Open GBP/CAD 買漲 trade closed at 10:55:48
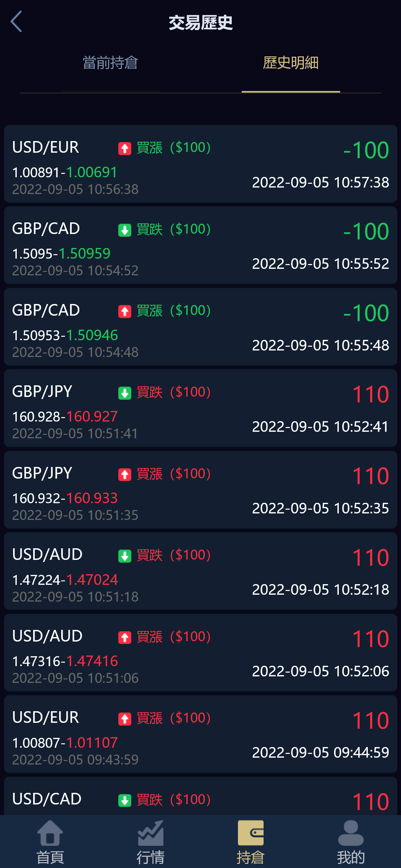 pos(201,327)
